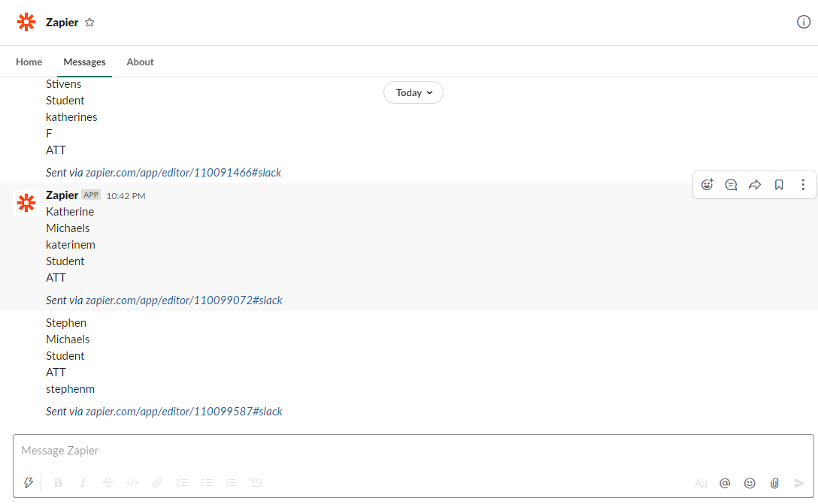Visit the zapier.com editor 110099587 link

[x=183, y=411]
